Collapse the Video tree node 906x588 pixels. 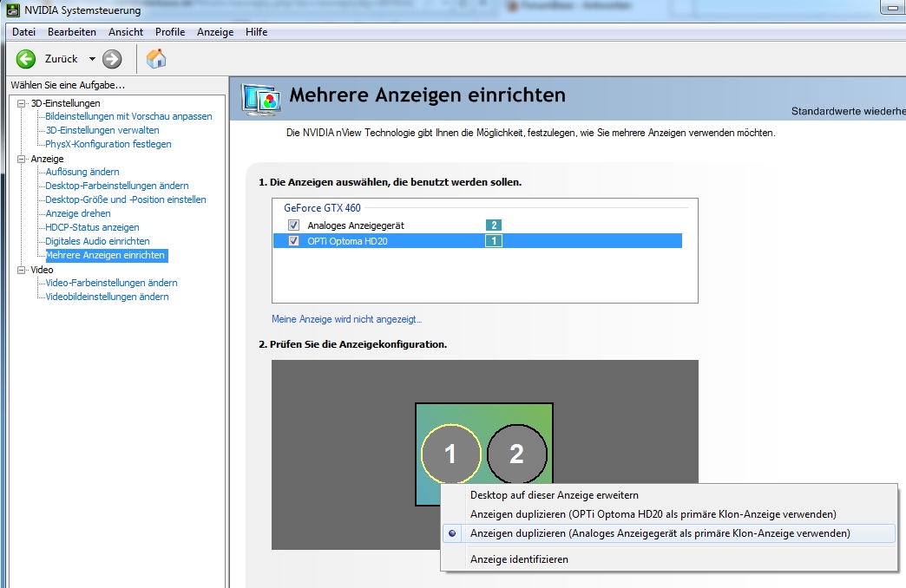[22, 270]
